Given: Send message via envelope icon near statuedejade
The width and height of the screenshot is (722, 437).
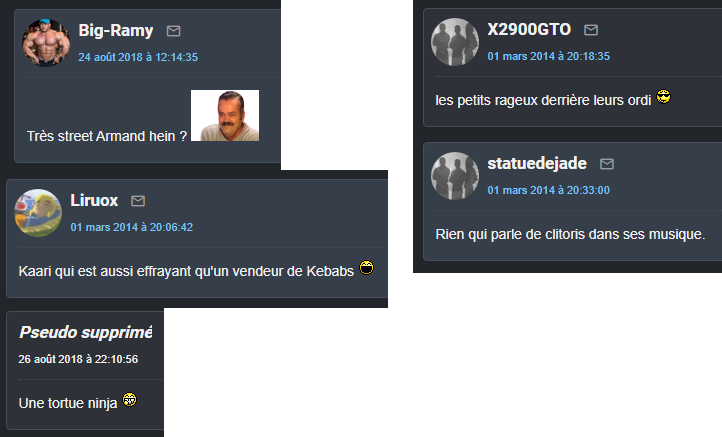Looking at the screenshot, I should tap(607, 164).
